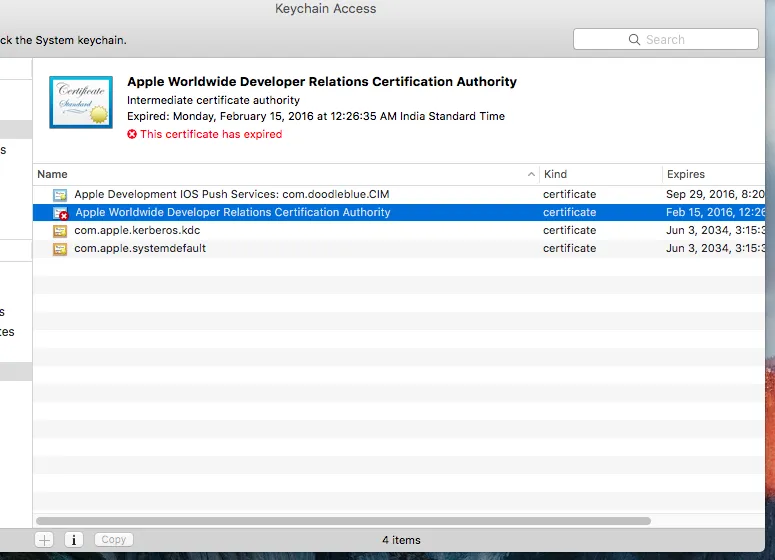
Task: Click the plus button to add an item
Action: pyautogui.click(x=44, y=540)
